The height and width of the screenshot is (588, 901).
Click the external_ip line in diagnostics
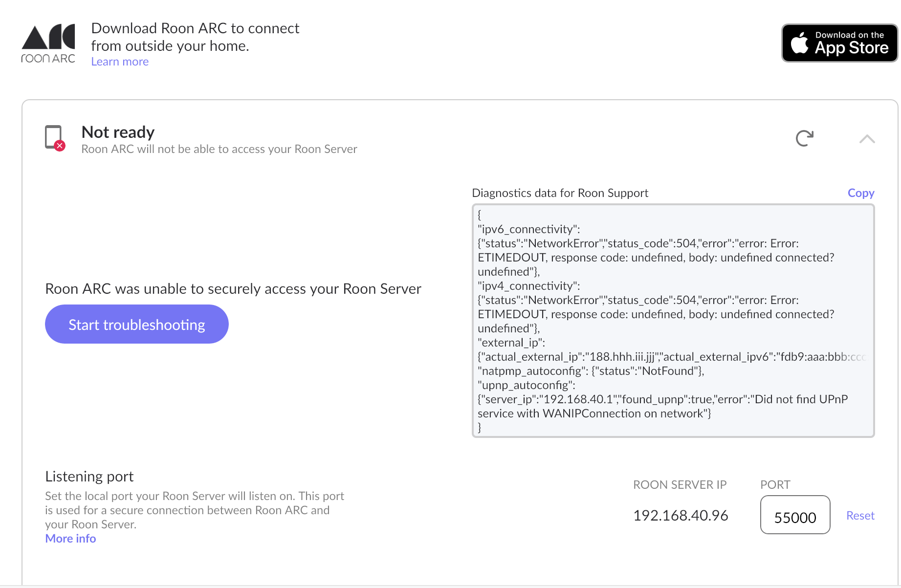point(511,343)
